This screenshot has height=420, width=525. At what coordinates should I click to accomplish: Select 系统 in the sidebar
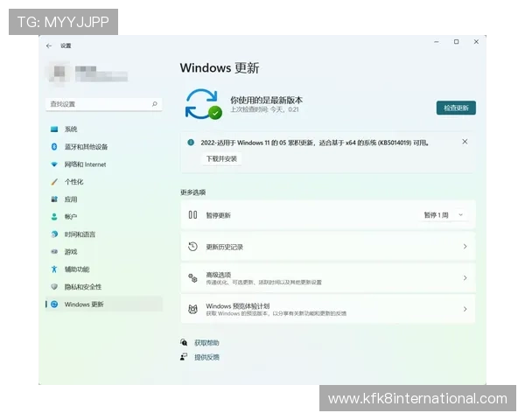104,129
